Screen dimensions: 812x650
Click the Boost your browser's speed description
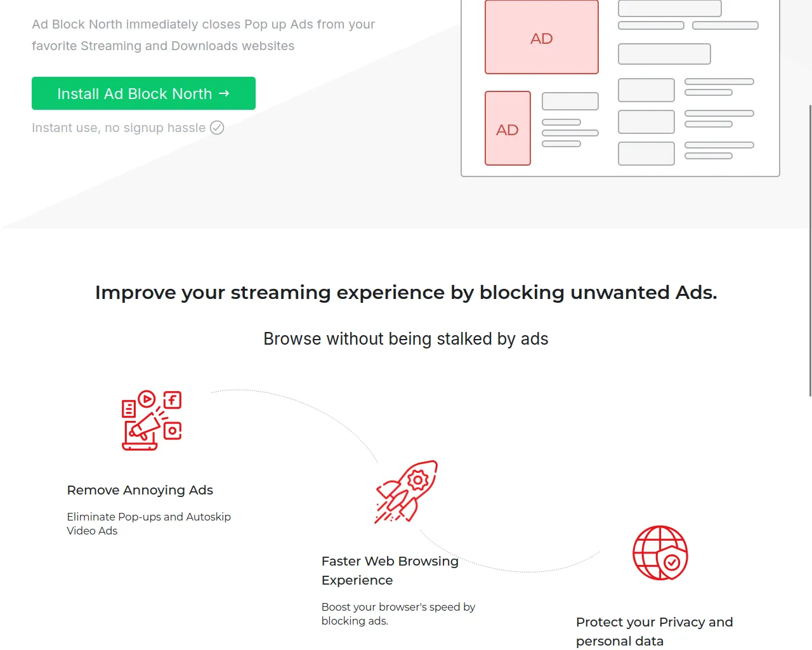pos(398,614)
